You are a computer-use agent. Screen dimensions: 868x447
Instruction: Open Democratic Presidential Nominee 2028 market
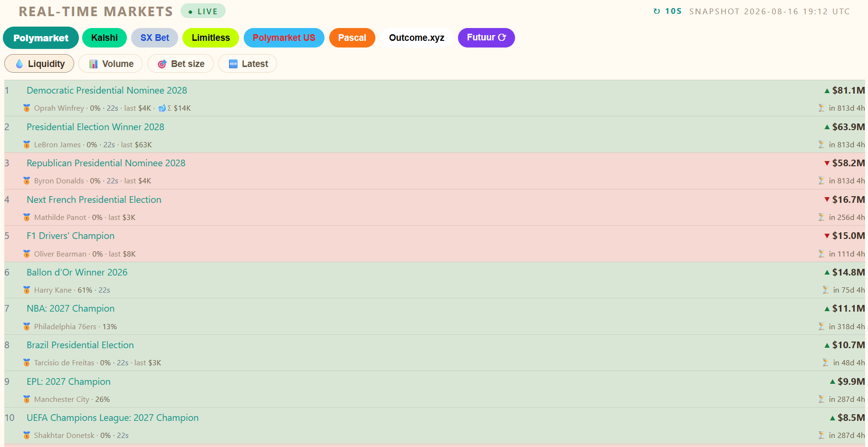click(x=107, y=90)
